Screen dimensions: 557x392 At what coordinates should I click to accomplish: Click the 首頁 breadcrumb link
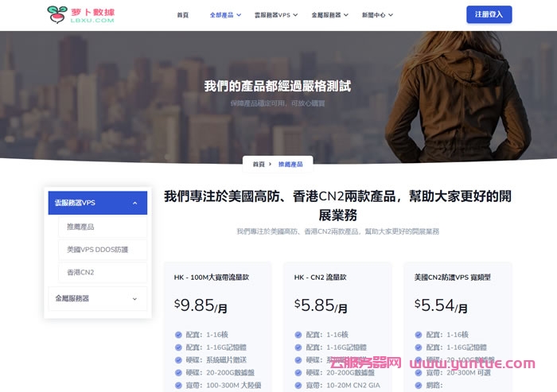259,164
